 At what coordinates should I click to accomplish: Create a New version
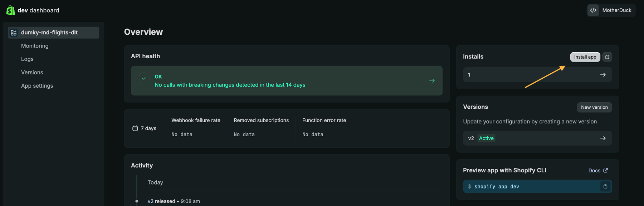pyautogui.click(x=594, y=107)
